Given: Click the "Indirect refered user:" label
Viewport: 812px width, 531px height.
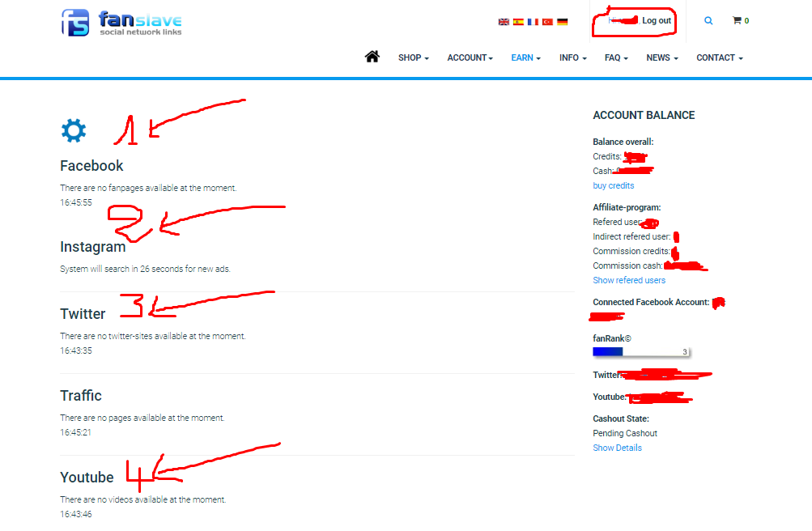Looking at the screenshot, I should click(631, 236).
